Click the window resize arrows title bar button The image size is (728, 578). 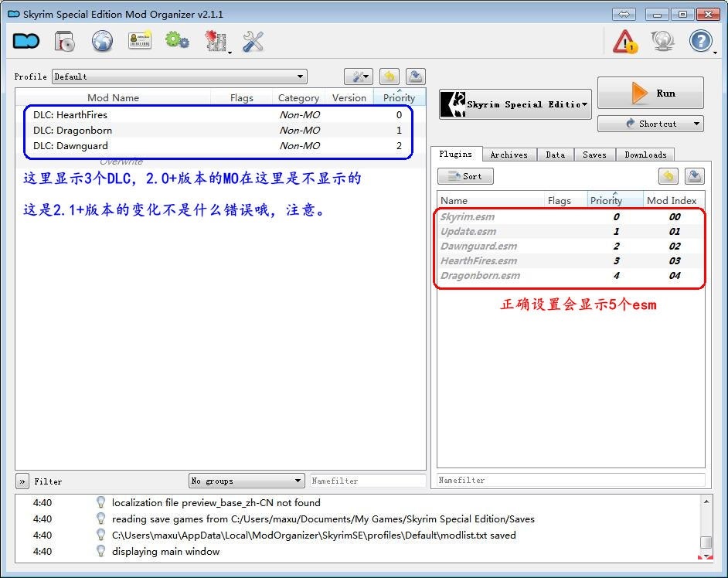coord(624,15)
